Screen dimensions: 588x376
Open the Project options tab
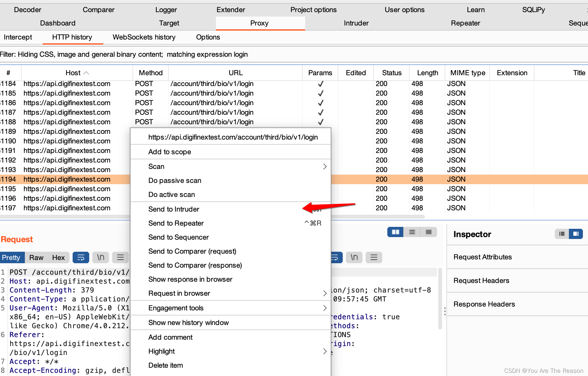(x=313, y=10)
